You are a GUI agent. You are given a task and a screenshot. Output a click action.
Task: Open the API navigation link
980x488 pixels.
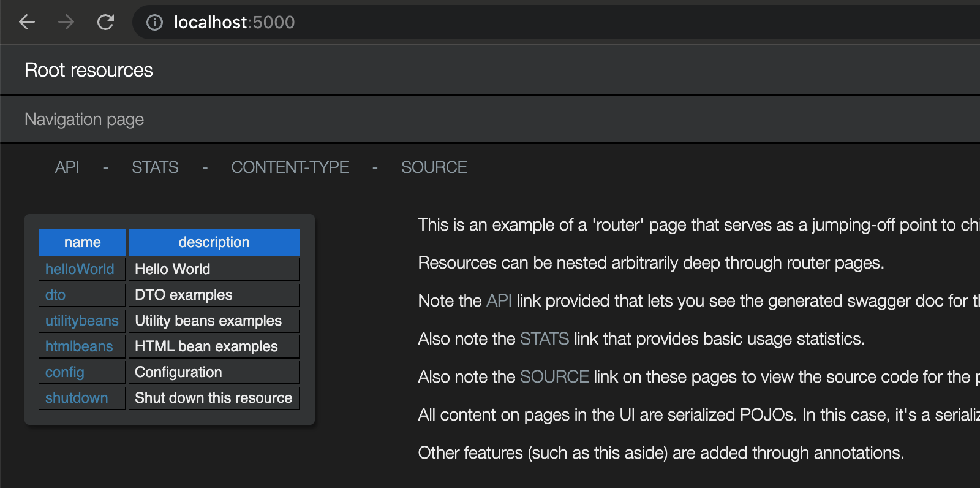tap(67, 167)
